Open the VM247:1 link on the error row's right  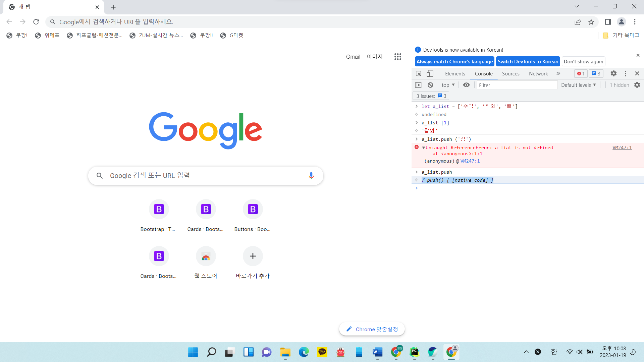622,147
